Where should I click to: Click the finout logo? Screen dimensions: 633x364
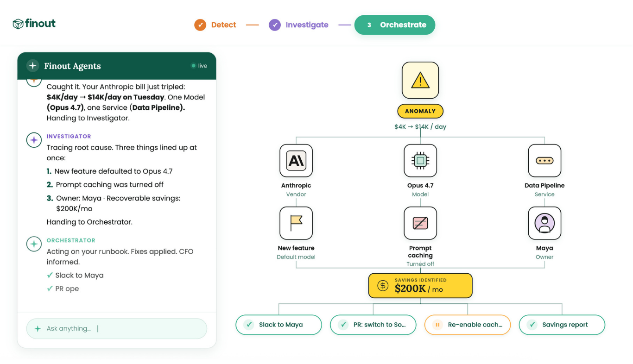[x=34, y=24]
